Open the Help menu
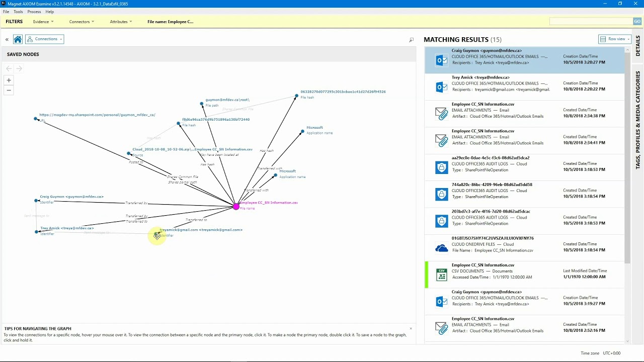The image size is (644, 362). coord(50,12)
